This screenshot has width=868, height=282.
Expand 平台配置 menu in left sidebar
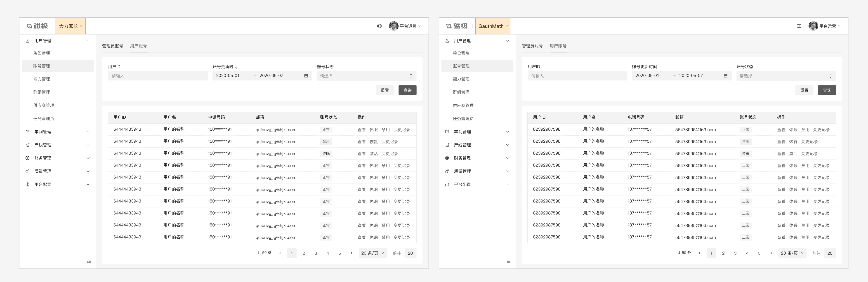(58, 184)
